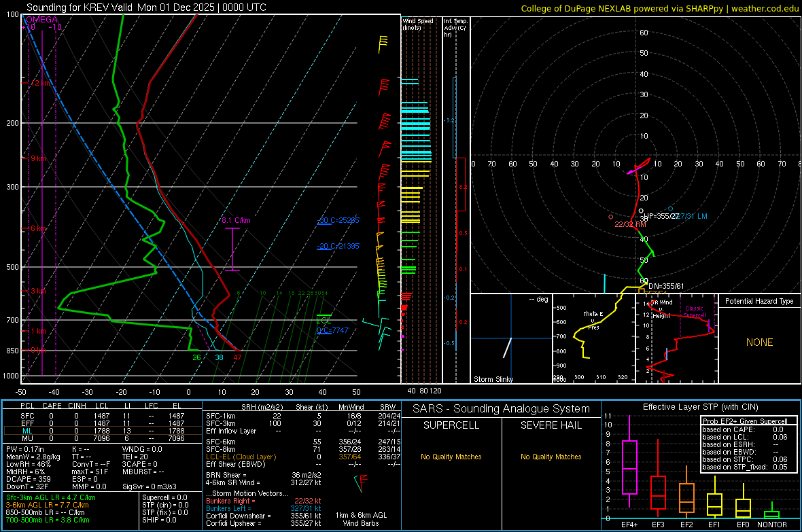Select the LCL-EL (Cloud Layer) row
802x532 pixels.
pos(303,457)
